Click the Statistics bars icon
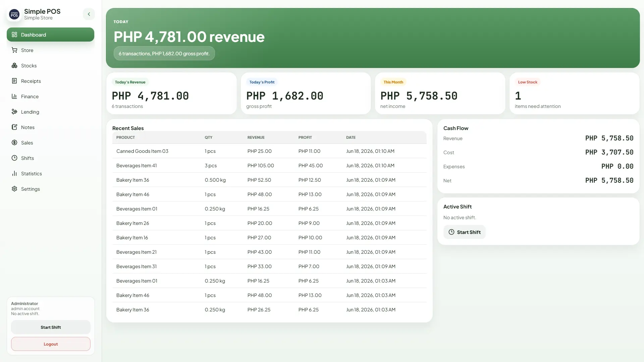The height and width of the screenshot is (362, 644). (14, 173)
